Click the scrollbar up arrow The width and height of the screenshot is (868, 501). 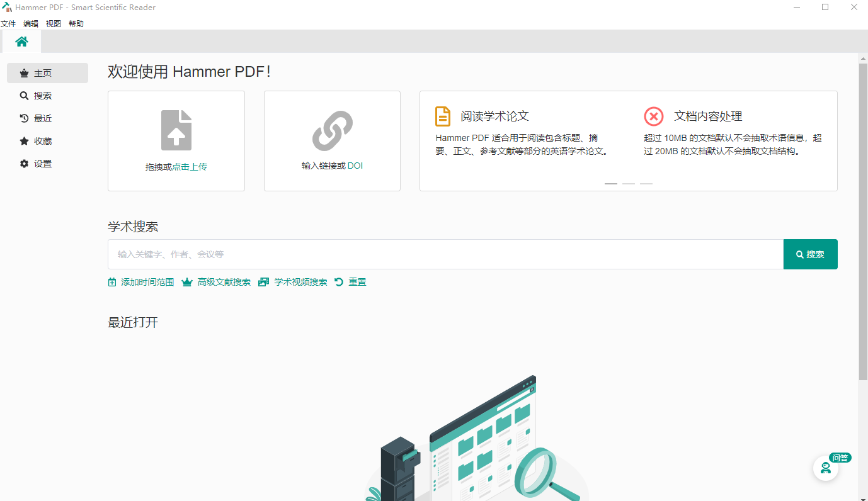point(863,58)
